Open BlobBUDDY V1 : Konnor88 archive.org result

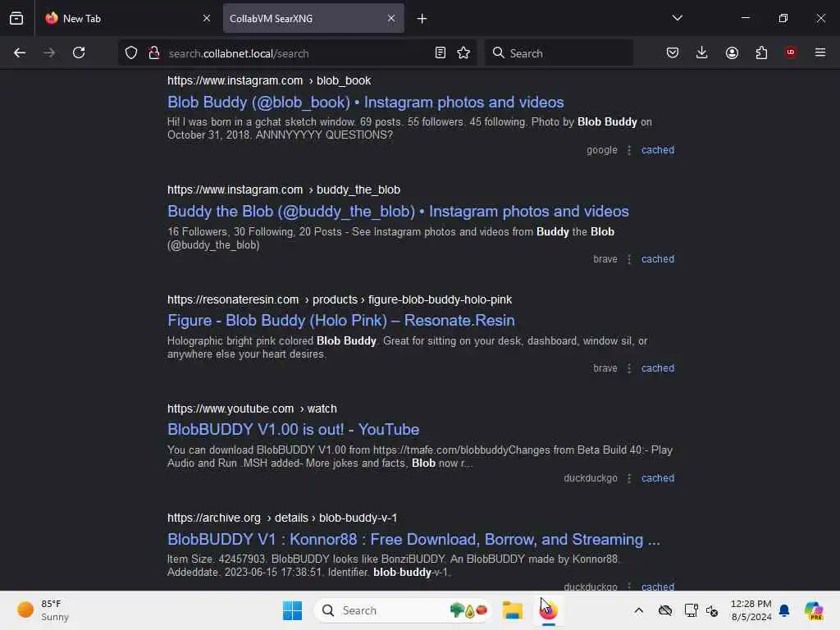click(x=413, y=540)
